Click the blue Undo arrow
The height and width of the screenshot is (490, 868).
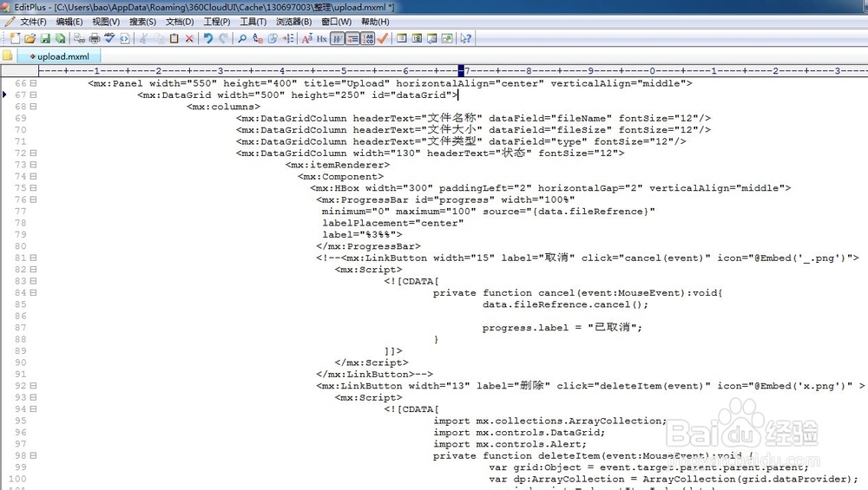pos(208,38)
